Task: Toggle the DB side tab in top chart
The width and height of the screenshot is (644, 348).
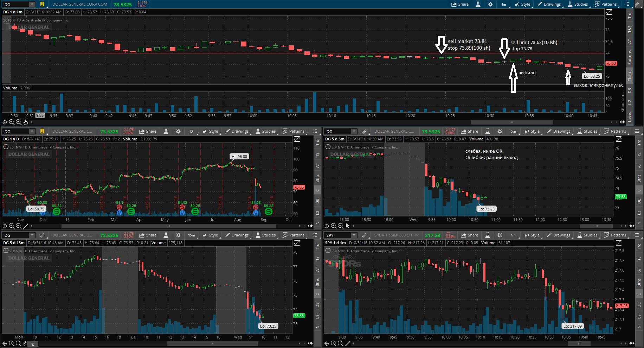Action: 630,90
